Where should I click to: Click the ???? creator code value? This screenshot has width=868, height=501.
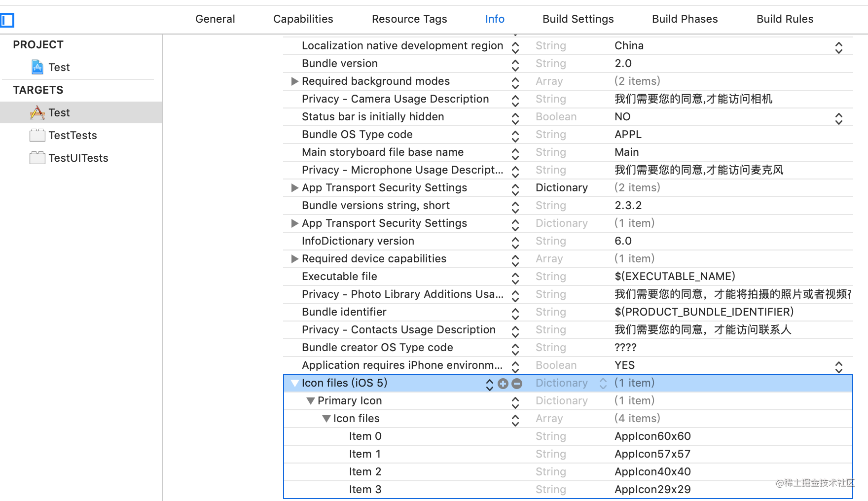click(625, 347)
